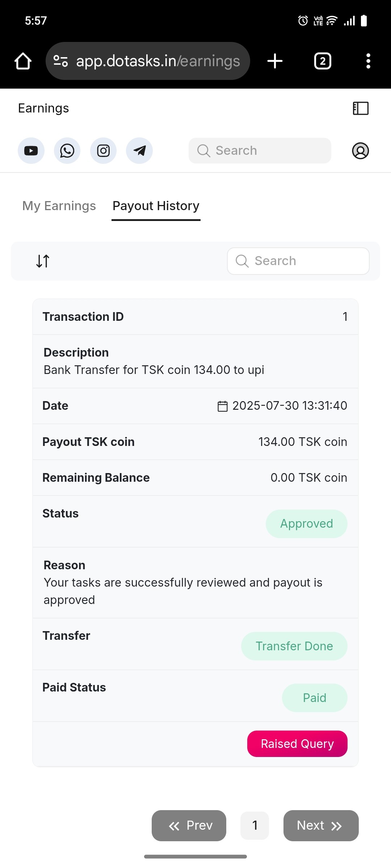
Task: Tap the sort arrows icon
Action: tap(43, 261)
